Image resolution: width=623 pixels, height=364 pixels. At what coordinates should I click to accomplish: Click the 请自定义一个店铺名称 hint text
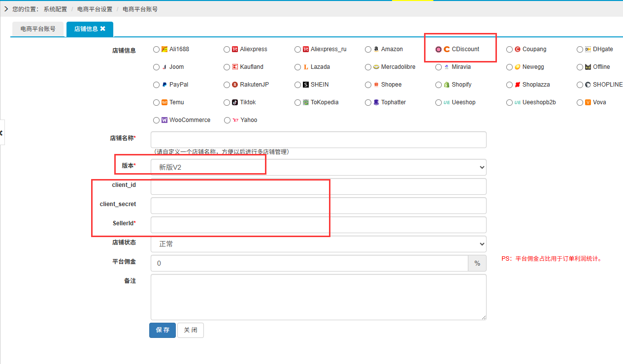pyautogui.click(x=222, y=152)
